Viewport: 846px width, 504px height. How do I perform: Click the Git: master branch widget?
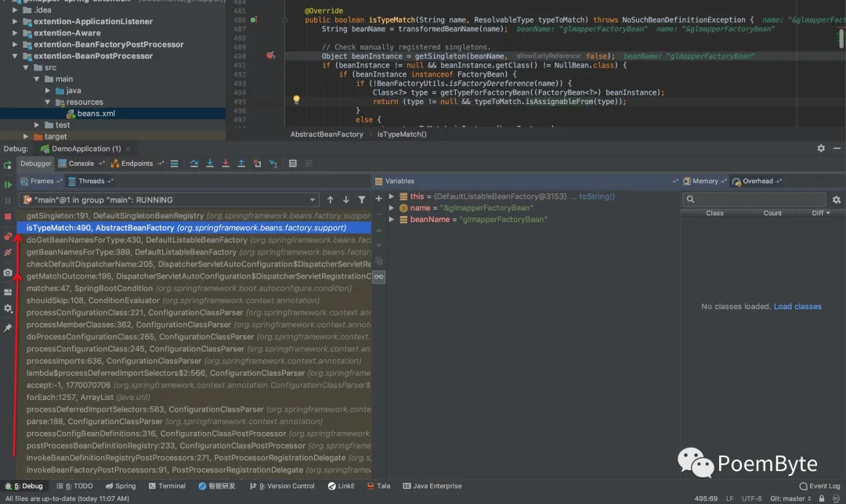[x=790, y=499]
